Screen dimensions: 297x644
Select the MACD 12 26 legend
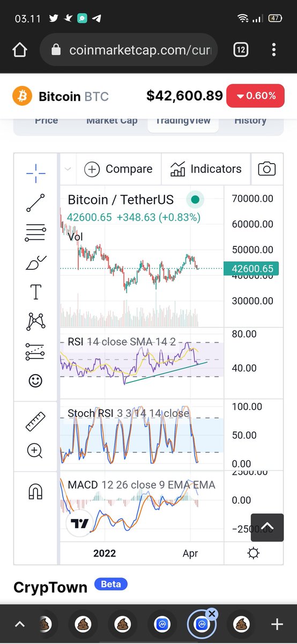coord(142,485)
